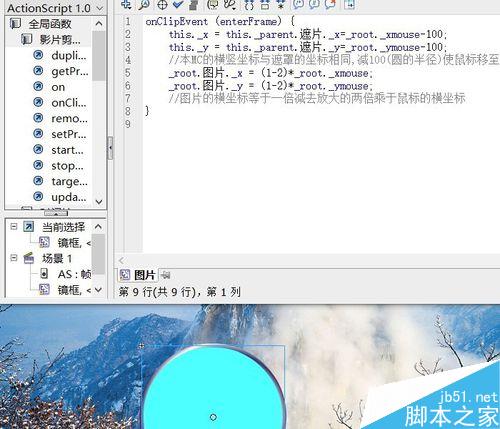The height and width of the screenshot is (429, 500).
Task: Click the comment starting with //本MC
Action: [334, 60]
